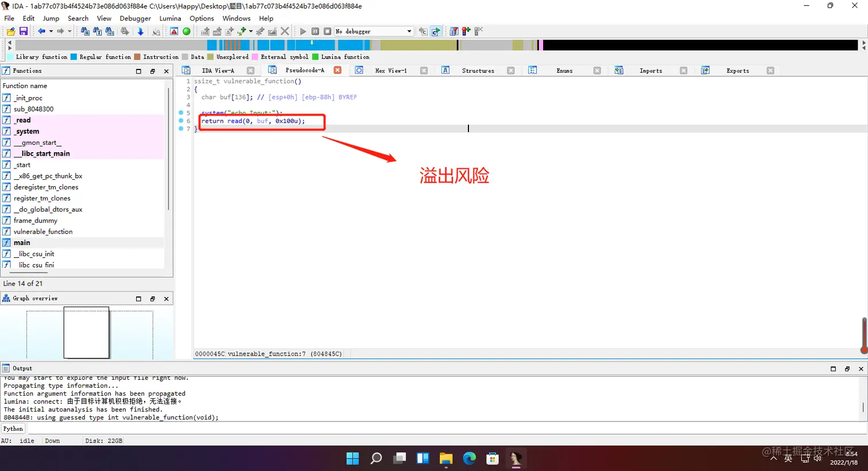Open the back-arrow history dropdown
868x471 pixels.
pyautogui.click(x=51, y=31)
